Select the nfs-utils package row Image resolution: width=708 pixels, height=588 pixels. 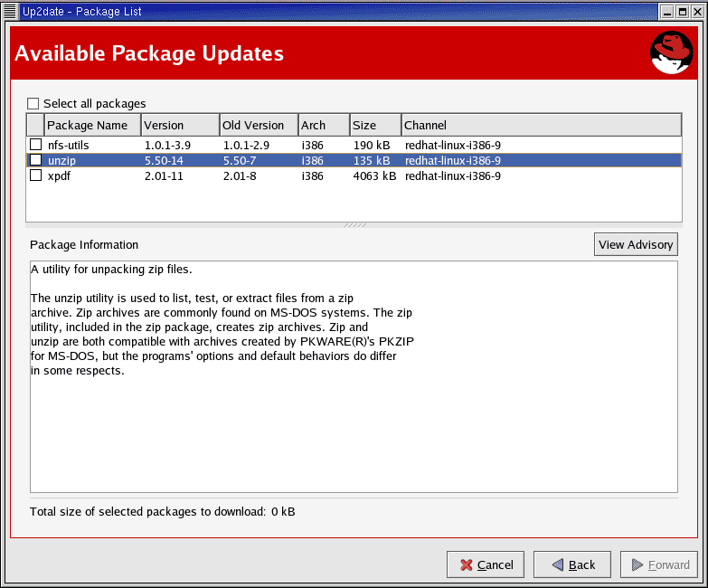pos(354,145)
